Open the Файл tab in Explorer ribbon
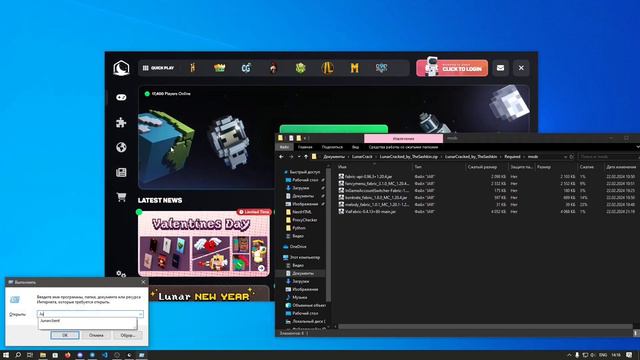The width and height of the screenshot is (640, 360). click(284, 147)
